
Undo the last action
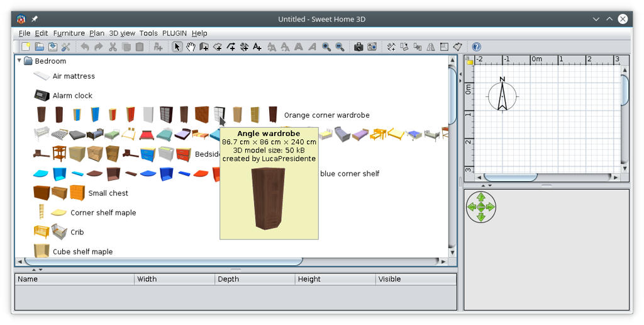[x=85, y=47]
